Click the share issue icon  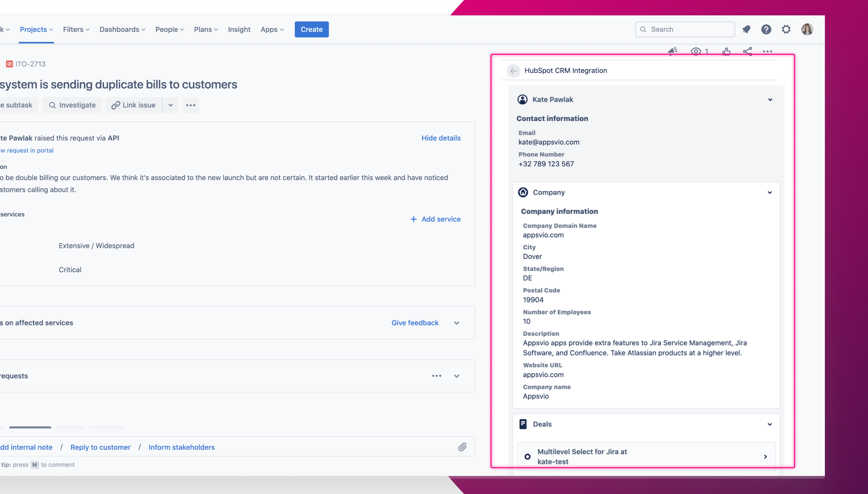coord(748,51)
